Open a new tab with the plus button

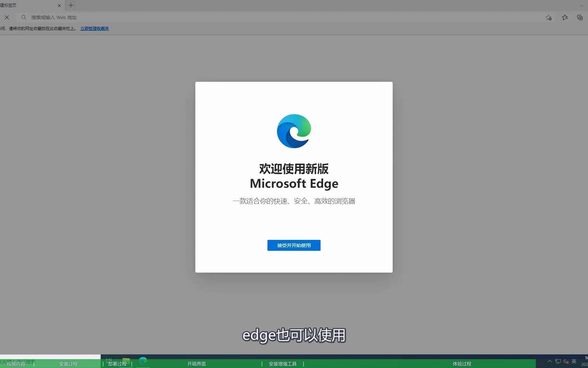[x=71, y=5]
